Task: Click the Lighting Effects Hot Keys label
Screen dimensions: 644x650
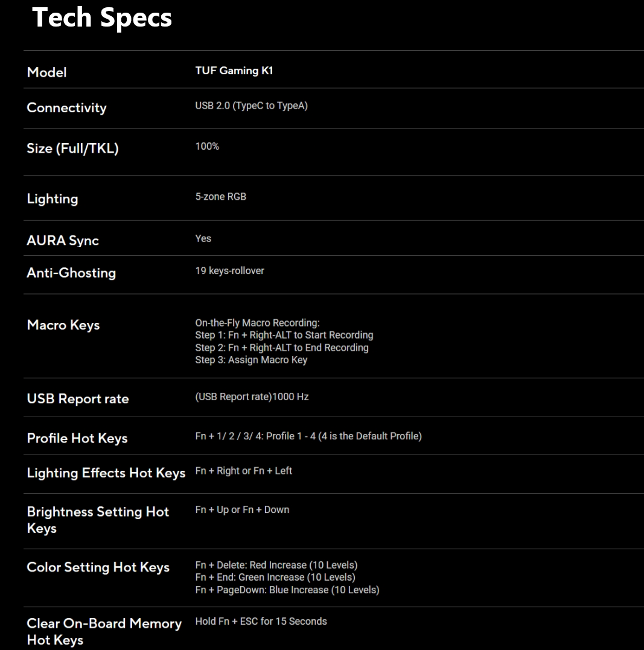Action: coord(106,473)
